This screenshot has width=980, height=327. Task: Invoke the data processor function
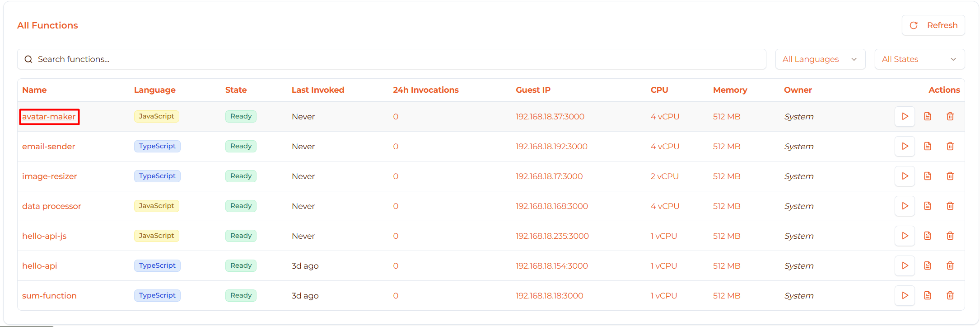coord(905,206)
